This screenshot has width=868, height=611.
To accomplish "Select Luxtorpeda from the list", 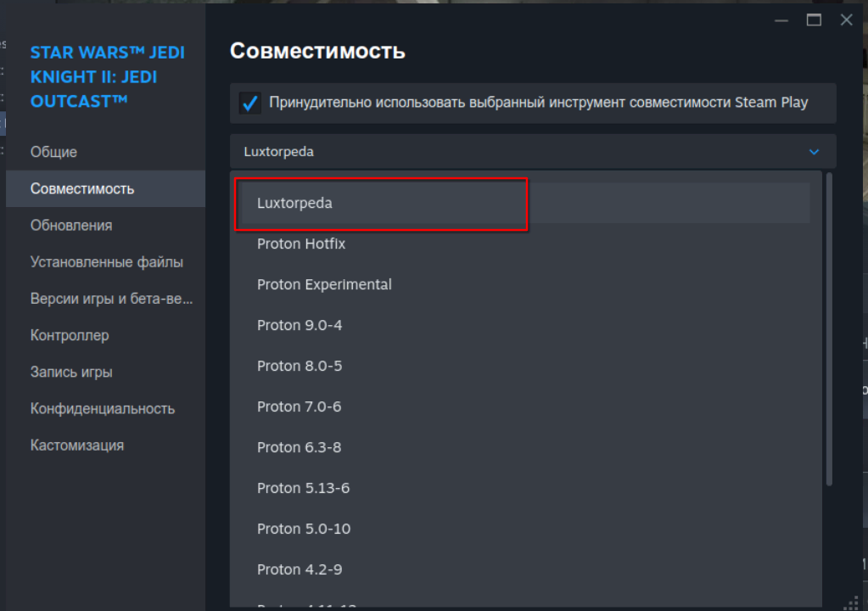I will (295, 204).
